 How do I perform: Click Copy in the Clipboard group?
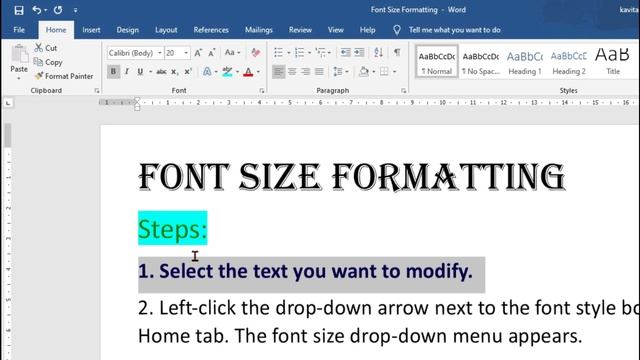click(48, 62)
